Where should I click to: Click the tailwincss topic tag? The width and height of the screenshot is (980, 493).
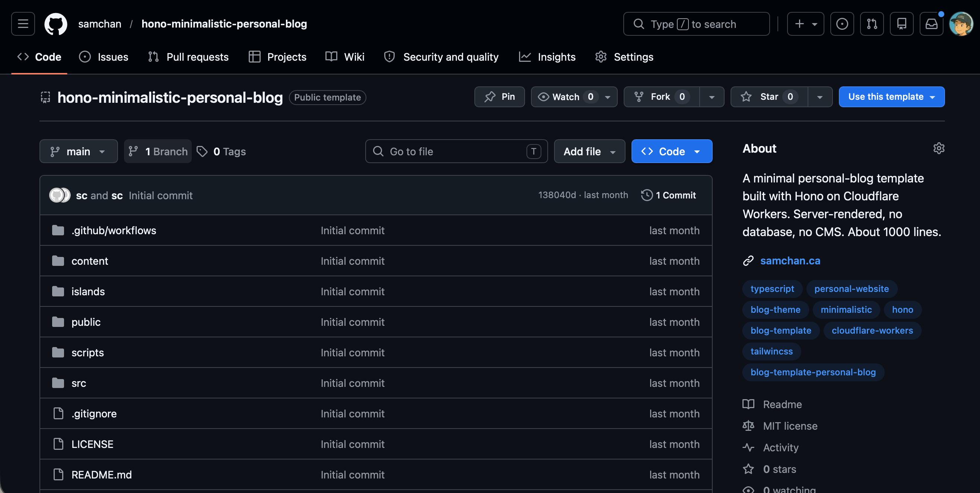click(771, 352)
